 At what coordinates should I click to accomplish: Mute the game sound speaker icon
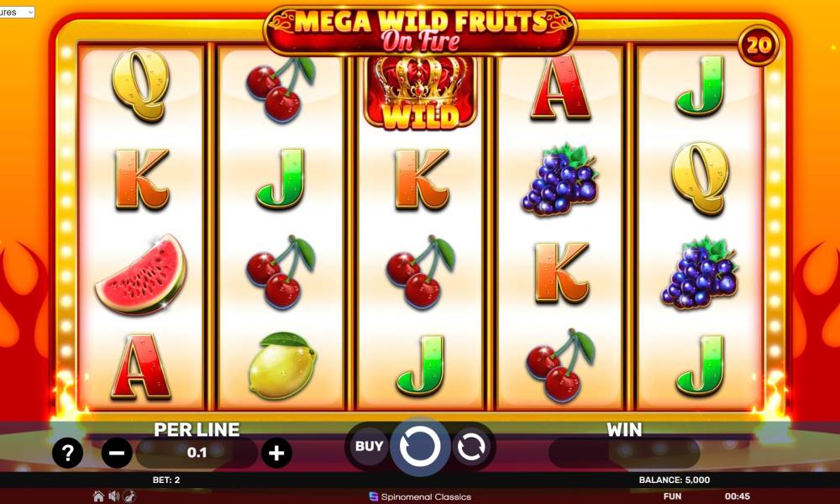pos(114,496)
